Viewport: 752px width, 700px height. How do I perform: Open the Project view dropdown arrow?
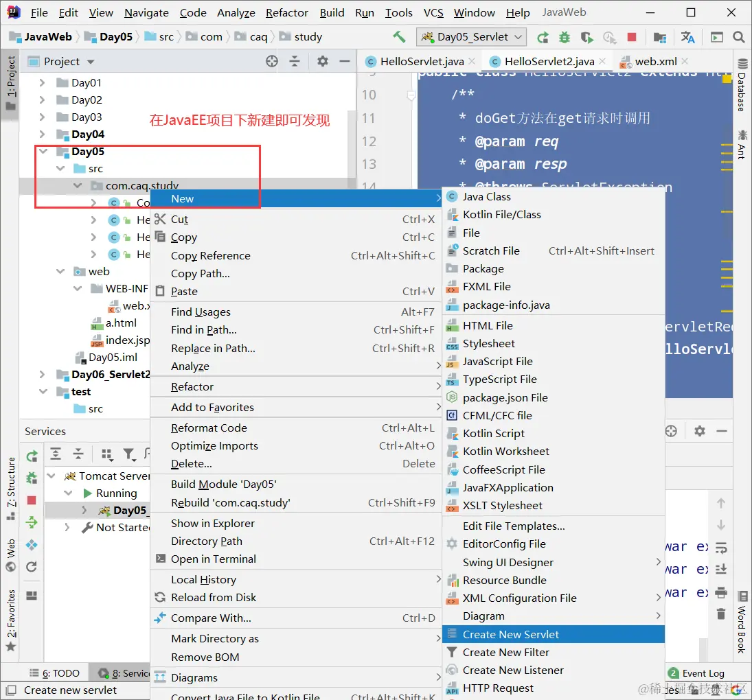(91, 61)
